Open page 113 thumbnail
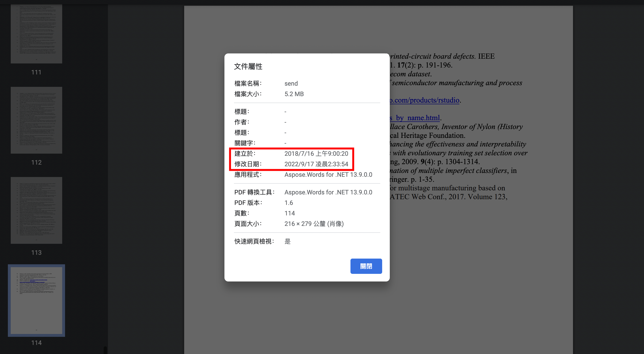 pyautogui.click(x=36, y=210)
